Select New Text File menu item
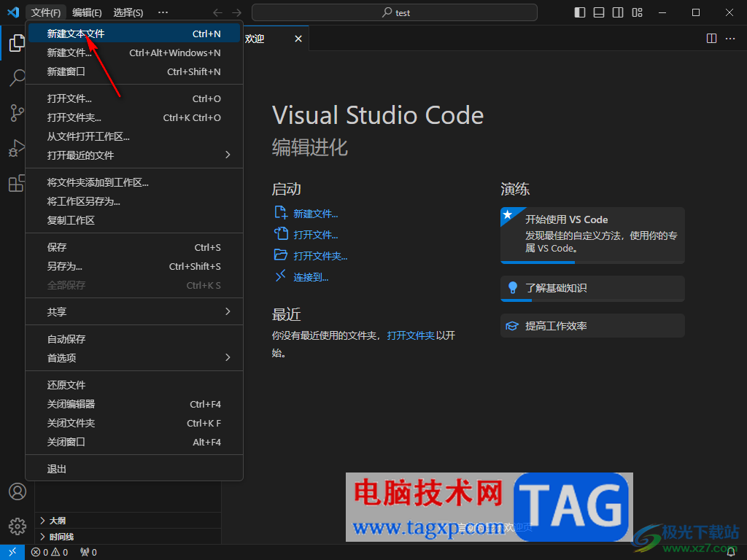747x560 pixels. click(x=134, y=34)
